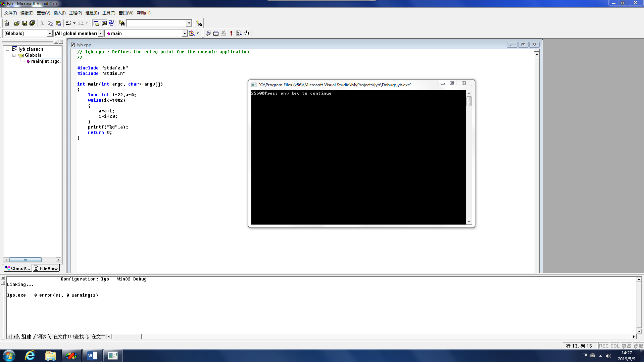Click the Copy toolbar icon
Screen dimensions: 644x362
pyautogui.click(x=50, y=23)
